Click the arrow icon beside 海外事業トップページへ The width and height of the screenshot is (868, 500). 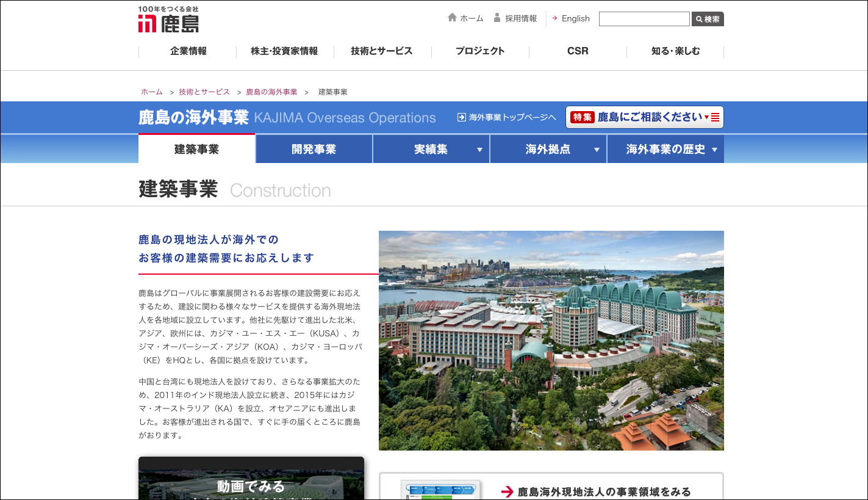tap(462, 117)
